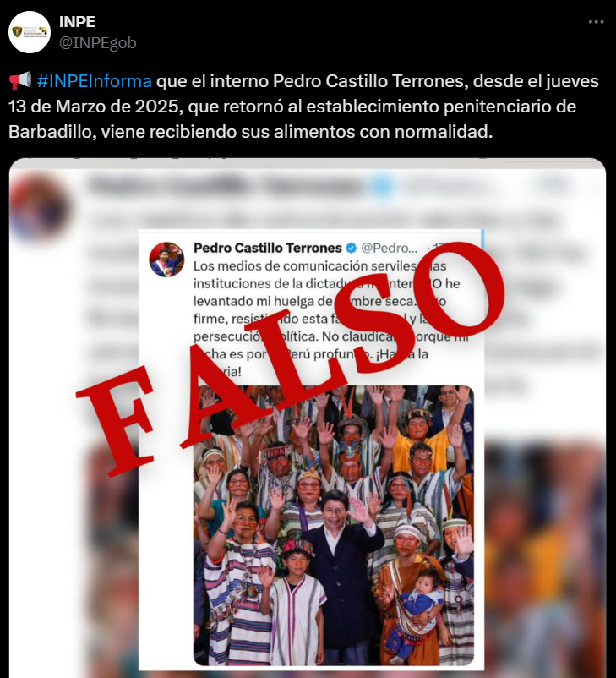Open the @INPEgob handle link

tap(98, 43)
